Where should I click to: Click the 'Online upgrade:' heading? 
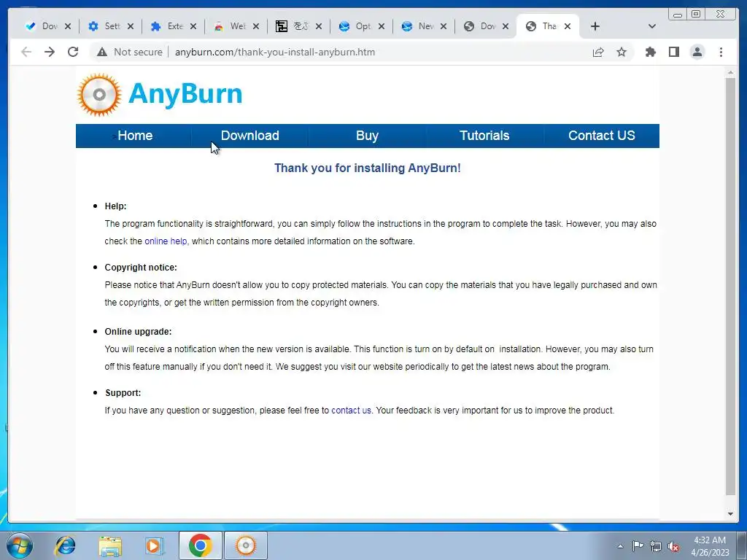(x=138, y=332)
